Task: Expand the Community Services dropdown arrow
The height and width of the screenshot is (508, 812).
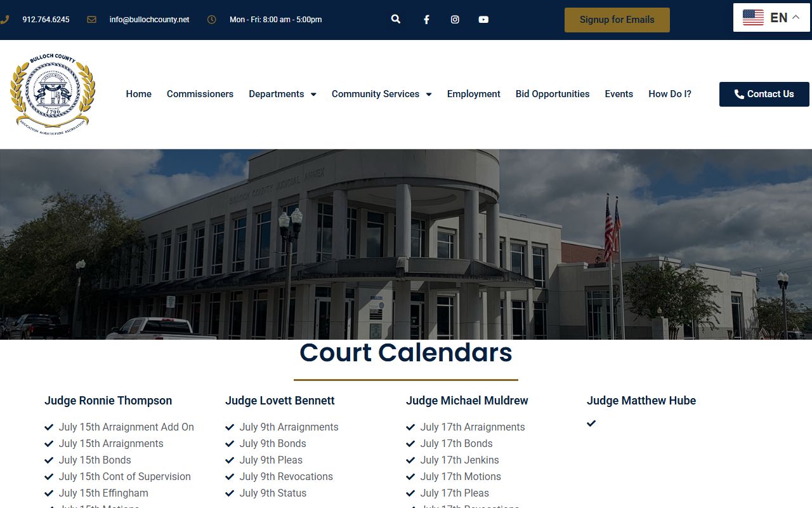Action: (x=429, y=95)
